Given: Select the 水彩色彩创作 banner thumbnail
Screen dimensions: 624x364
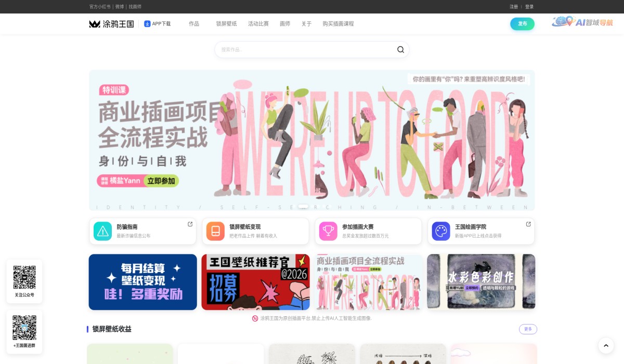Looking at the screenshot, I should (x=480, y=282).
